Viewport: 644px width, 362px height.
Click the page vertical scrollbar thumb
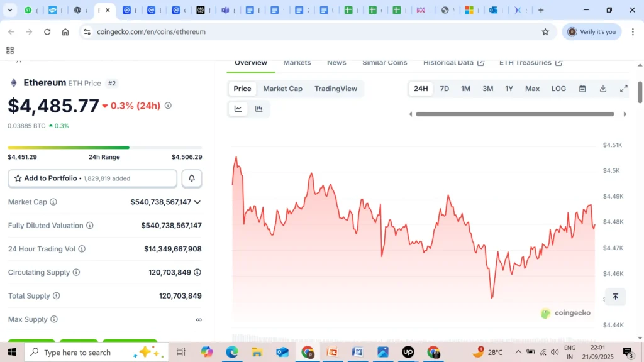pyautogui.click(x=640, y=92)
